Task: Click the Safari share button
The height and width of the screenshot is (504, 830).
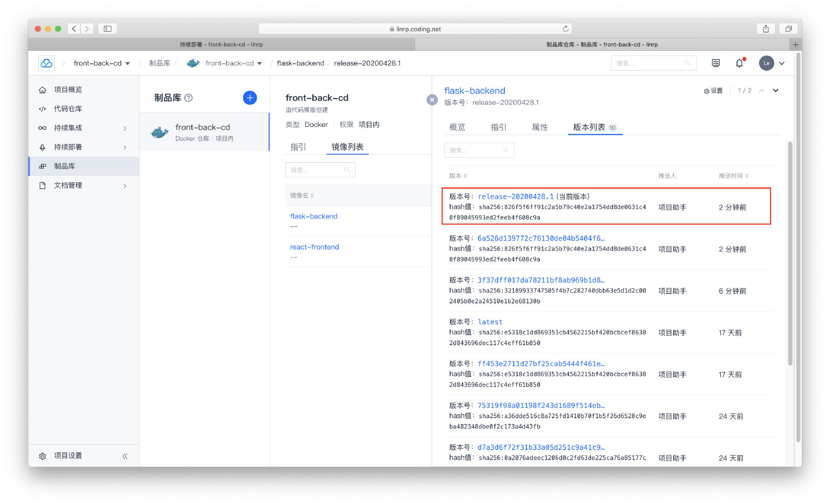Action: (x=766, y=29)
